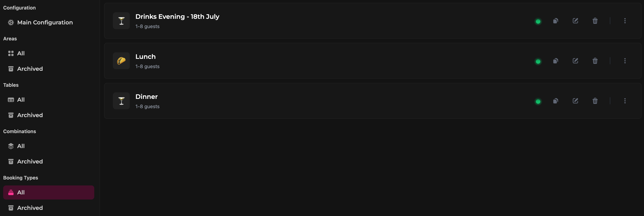Open Archived under Combinations
Screen dimensions: 644x216
click(x=30, y=162)
